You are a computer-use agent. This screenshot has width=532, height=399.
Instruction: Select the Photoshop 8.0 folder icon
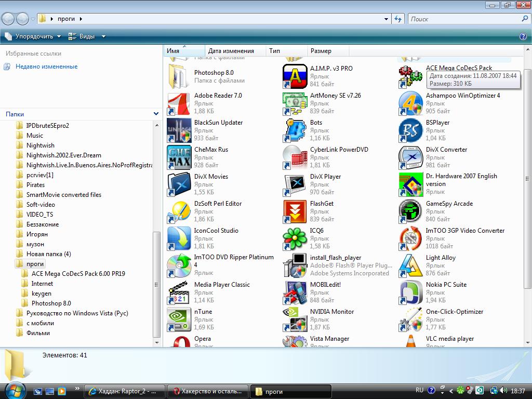(179, 76)
